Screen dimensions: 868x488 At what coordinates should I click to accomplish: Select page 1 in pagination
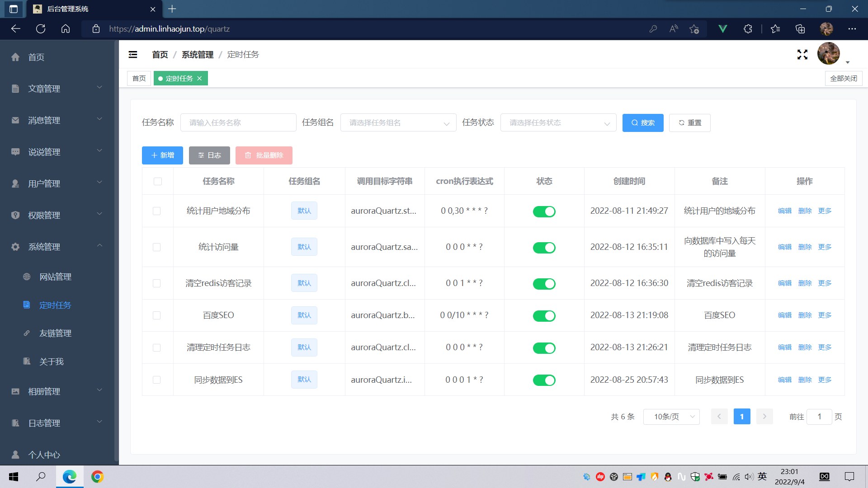point(742,417)
